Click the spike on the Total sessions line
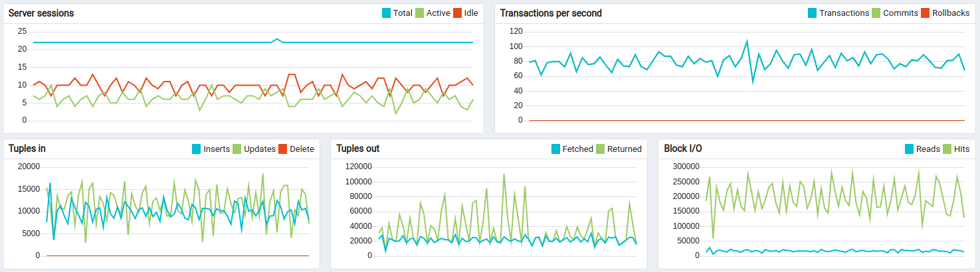The image size is (980, 272). [x=277, y=39]
